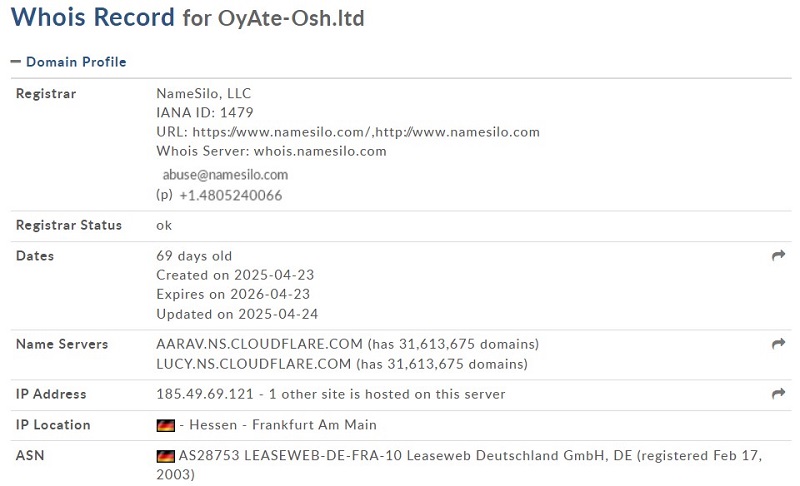Click the registrar phone number +1.4805240066

pyautogui.click(x=231, y=195)
